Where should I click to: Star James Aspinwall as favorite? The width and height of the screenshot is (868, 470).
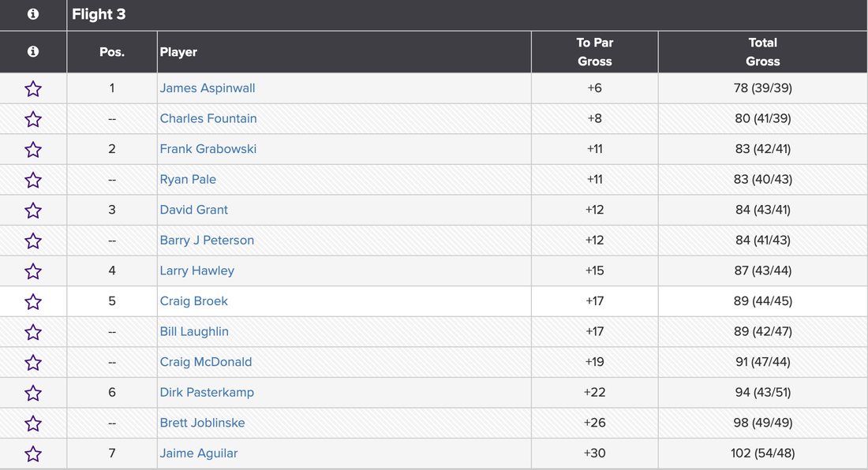coord(33,88)
